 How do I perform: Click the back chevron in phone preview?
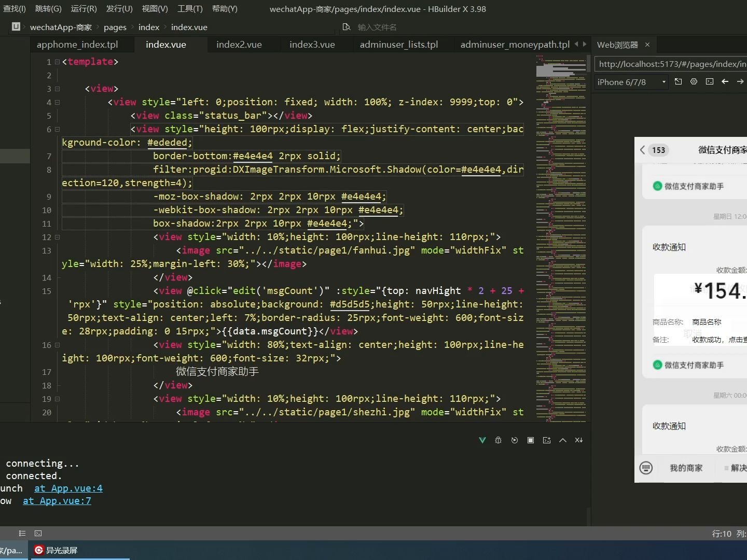pyautogui.click(x=642, y=150)
